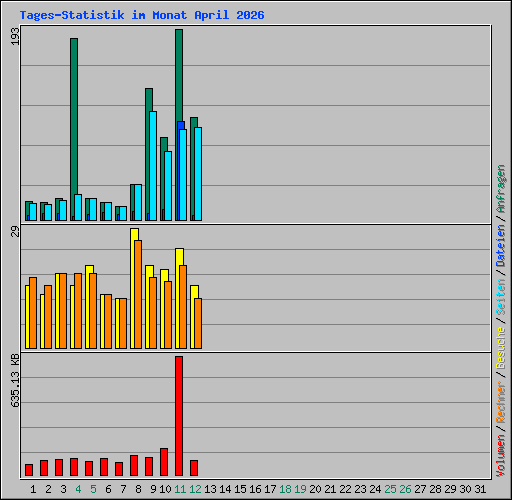Select the red Volumen bar for day 10
Viewport: 512px width, 500px height.
(164, 462)
